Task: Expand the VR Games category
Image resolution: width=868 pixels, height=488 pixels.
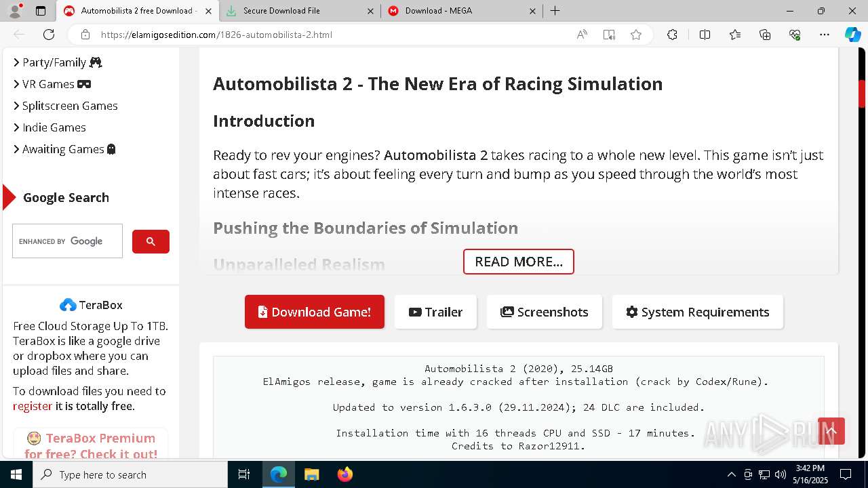Action: [52, 84]
